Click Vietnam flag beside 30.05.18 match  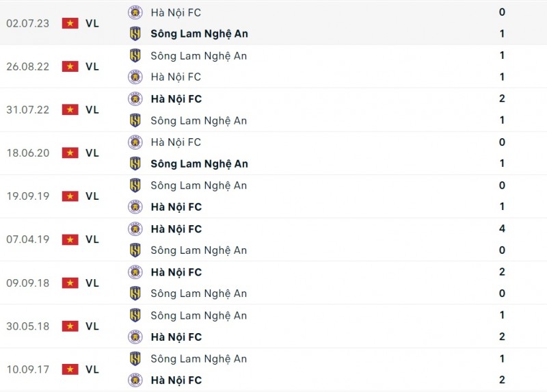(70, 326)
